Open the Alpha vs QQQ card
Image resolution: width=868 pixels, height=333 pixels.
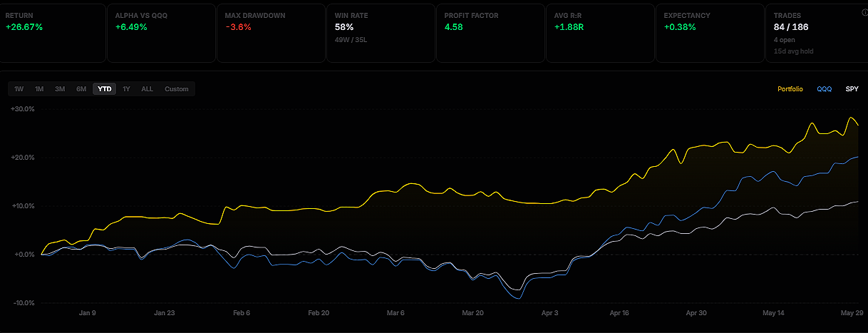point(162,33)
